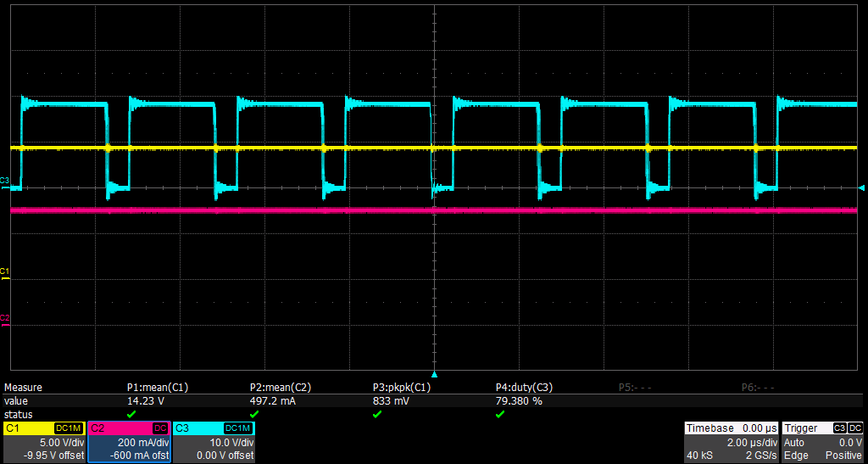Click the 40 kS sample count
868x464 pixels.
(x=698, y=456)
